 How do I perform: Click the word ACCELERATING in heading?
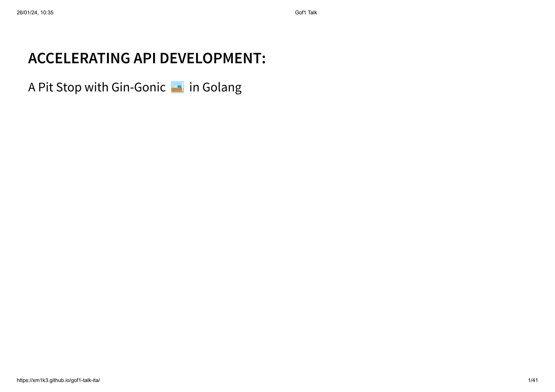tap(79, 58)
